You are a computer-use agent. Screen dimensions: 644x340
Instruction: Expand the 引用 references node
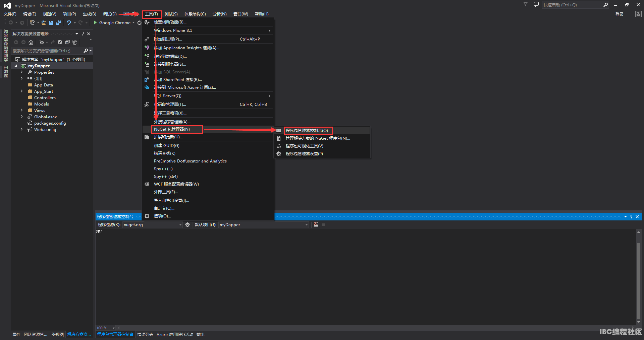point(22,78)
